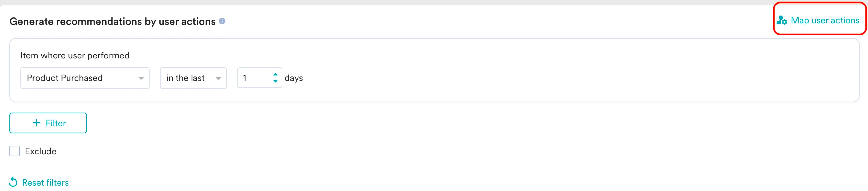Decrease days using the down stepper arrow
Image resolution: width=868 pixels, height=191 pixels.
click(275, 81)
